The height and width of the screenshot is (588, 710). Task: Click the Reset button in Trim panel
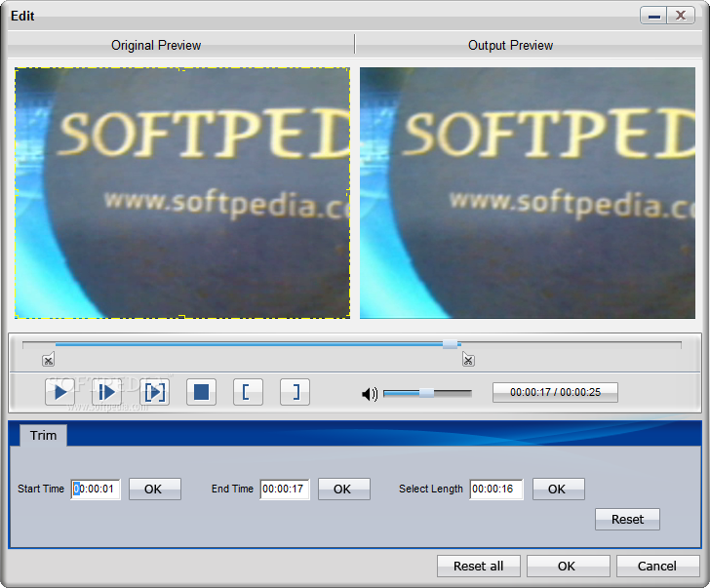pyautogui.click(x=628, y=519)
